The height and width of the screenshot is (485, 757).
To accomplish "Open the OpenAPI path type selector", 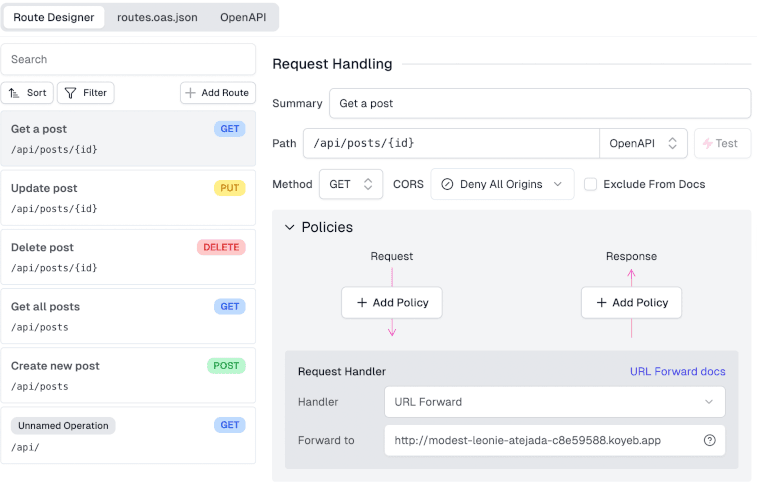I will click(x=643, y=143).
